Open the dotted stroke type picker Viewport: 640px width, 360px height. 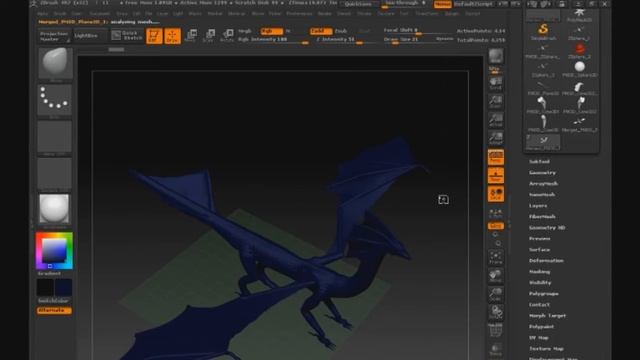point(55,100)
